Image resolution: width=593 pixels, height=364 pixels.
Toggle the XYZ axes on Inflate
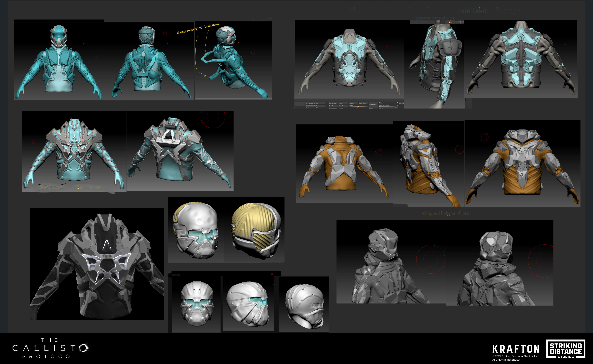(x=367, y=105)
